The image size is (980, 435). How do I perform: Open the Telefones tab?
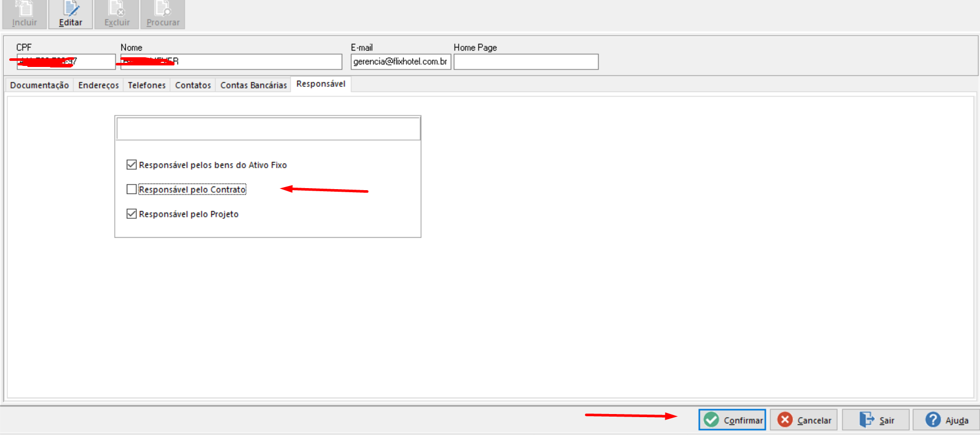pyautogui.click(x=147, y=85)
